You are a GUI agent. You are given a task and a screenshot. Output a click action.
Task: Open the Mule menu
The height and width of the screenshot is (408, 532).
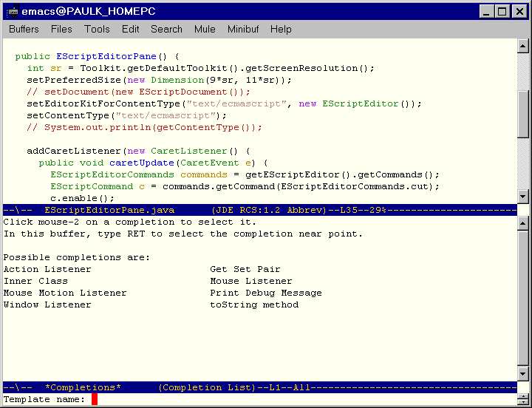pos(205,29)
